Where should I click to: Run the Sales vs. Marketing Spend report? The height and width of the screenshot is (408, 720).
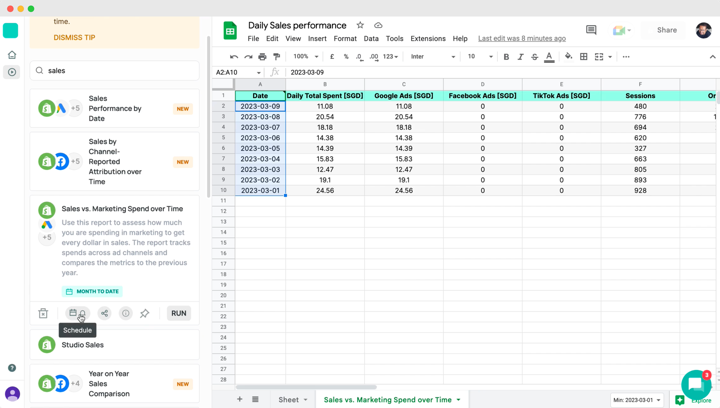click(x=179, y=313)
